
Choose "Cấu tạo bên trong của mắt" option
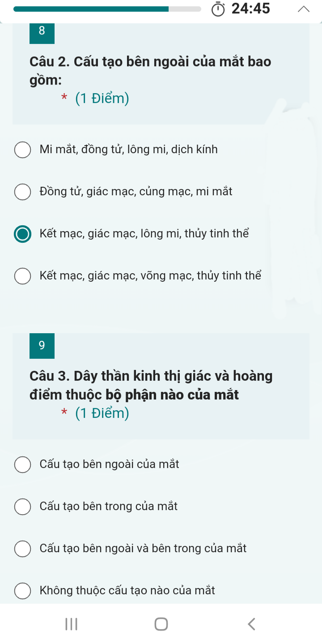pos(23,507)
